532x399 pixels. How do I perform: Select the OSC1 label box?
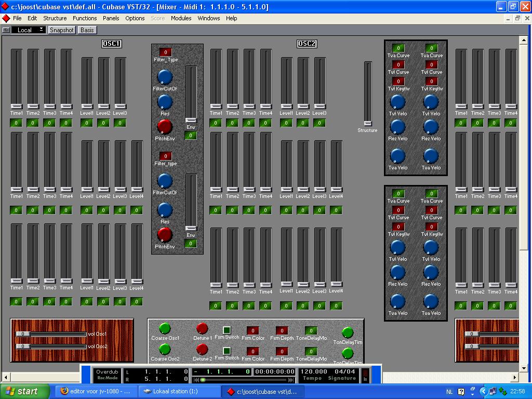point(111,44)
